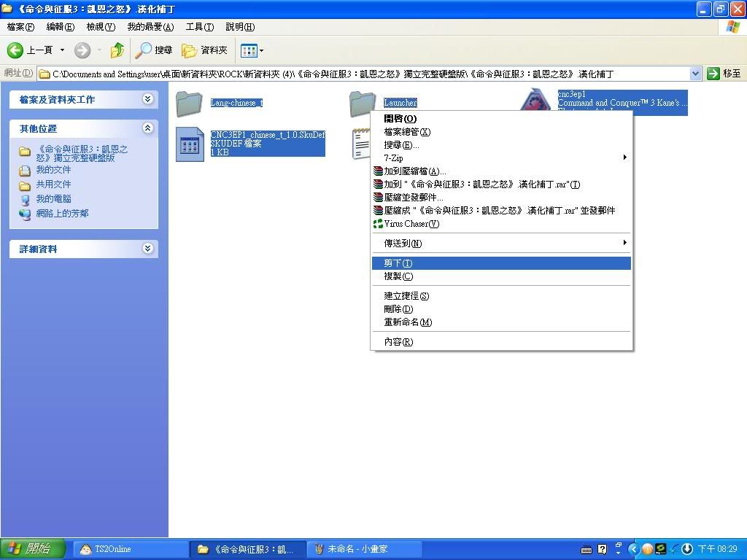Click the Up one folder icon

click(x=117, y=50)
